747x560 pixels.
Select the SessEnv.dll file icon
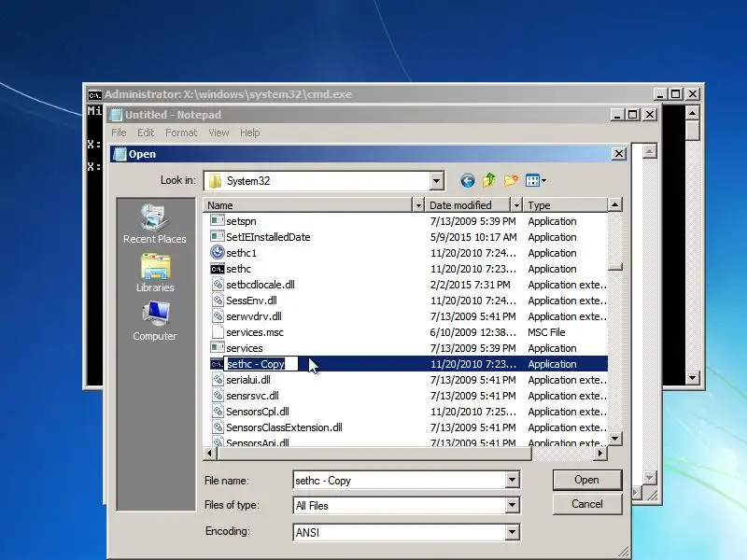pyautogui.click(x=218, y=301)
